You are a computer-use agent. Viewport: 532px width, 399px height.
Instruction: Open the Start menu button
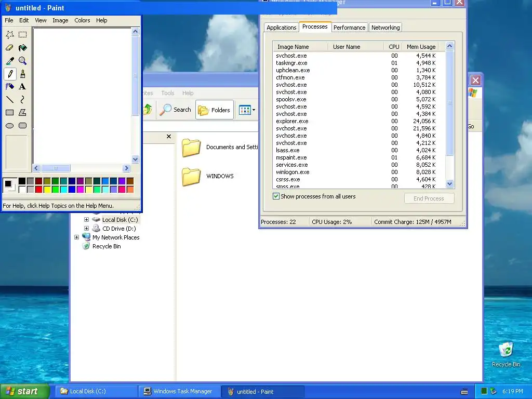tap(25, 392)
